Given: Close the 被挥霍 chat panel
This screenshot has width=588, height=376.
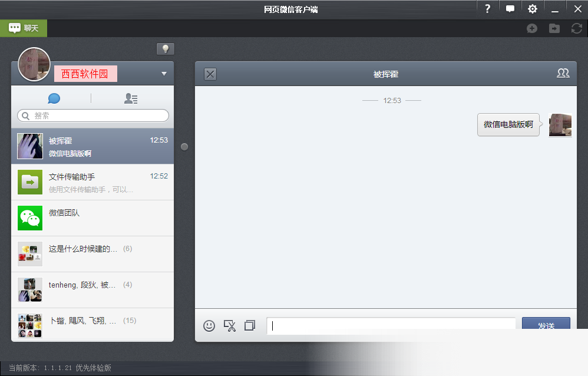Looking at the screenshot, I should [x=210, y=74].
